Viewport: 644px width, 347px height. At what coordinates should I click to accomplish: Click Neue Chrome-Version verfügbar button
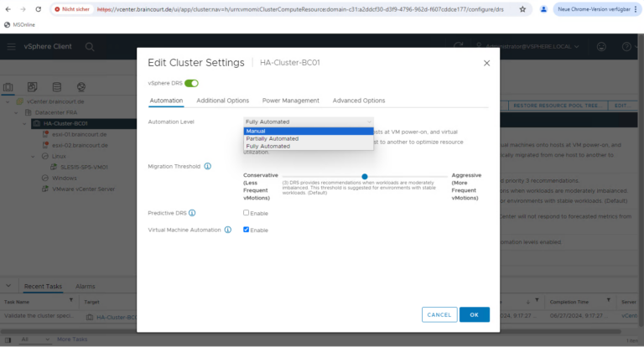tap(594, 9)
